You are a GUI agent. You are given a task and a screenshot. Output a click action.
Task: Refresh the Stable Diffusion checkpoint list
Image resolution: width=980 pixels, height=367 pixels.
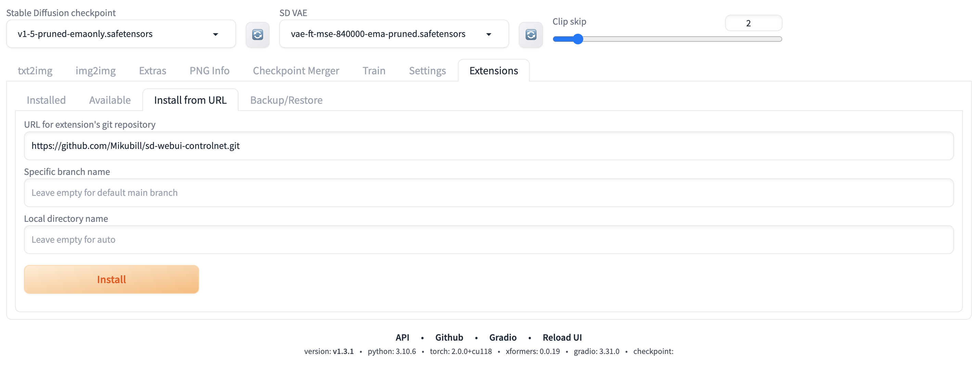(258, 35)
